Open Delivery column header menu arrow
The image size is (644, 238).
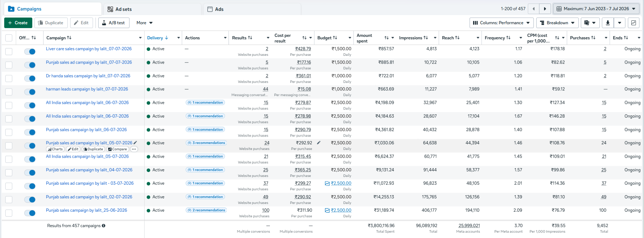click(x=179, y=38)
